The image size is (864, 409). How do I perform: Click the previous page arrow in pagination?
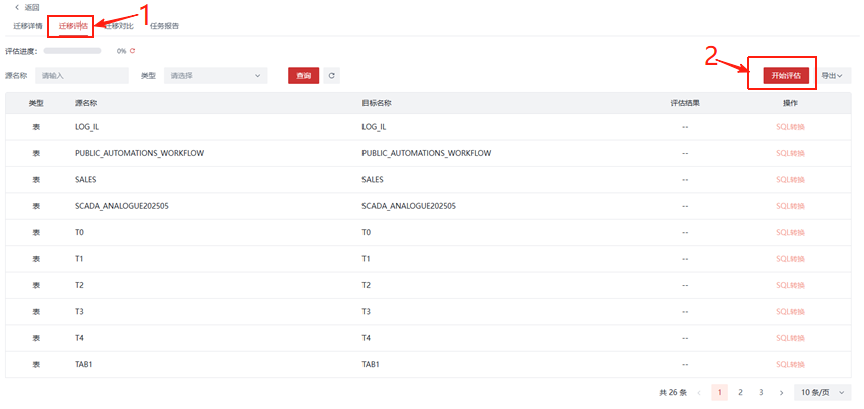[698, 393]
